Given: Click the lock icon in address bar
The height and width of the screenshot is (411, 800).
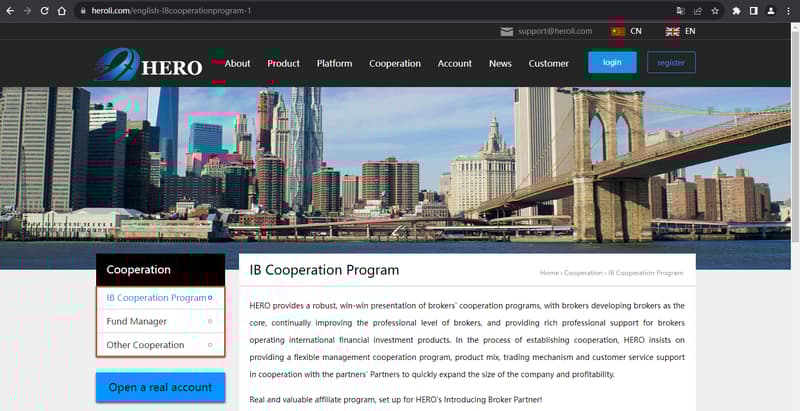Looking at the screenshot, I should coord(83,11).
